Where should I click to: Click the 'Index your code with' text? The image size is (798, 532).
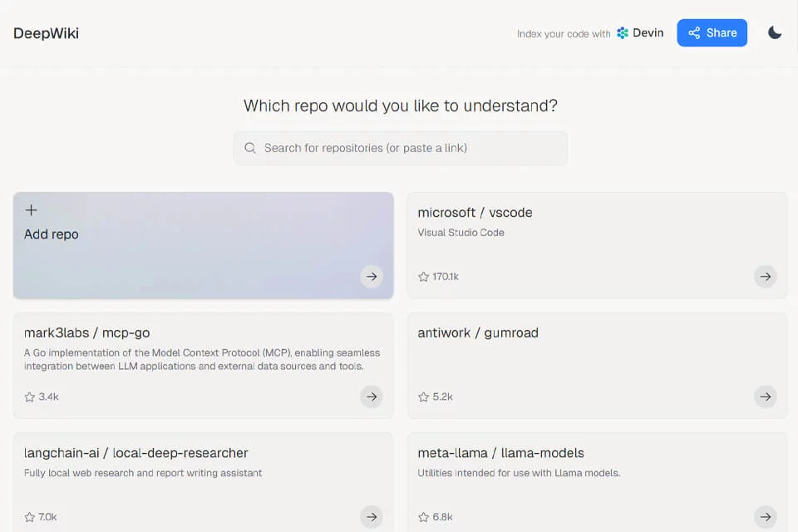[x=564, y=34]
